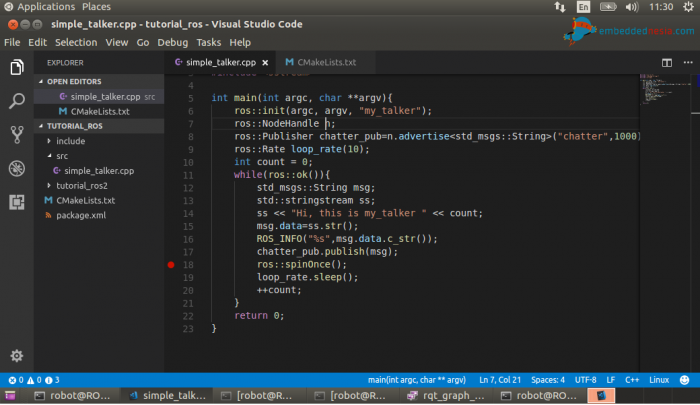
Task: Open the battery indicator in top panel
Action: coord(608,7)
